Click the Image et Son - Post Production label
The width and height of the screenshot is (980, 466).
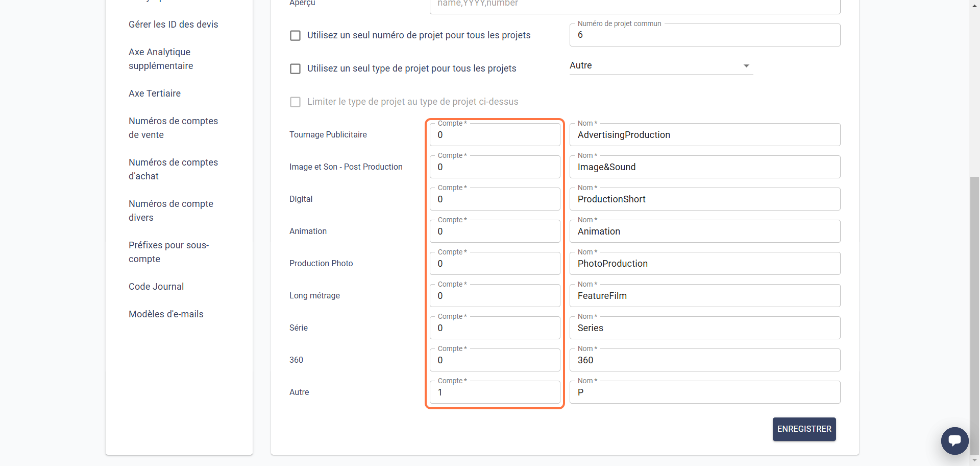[x=346, y=167]
